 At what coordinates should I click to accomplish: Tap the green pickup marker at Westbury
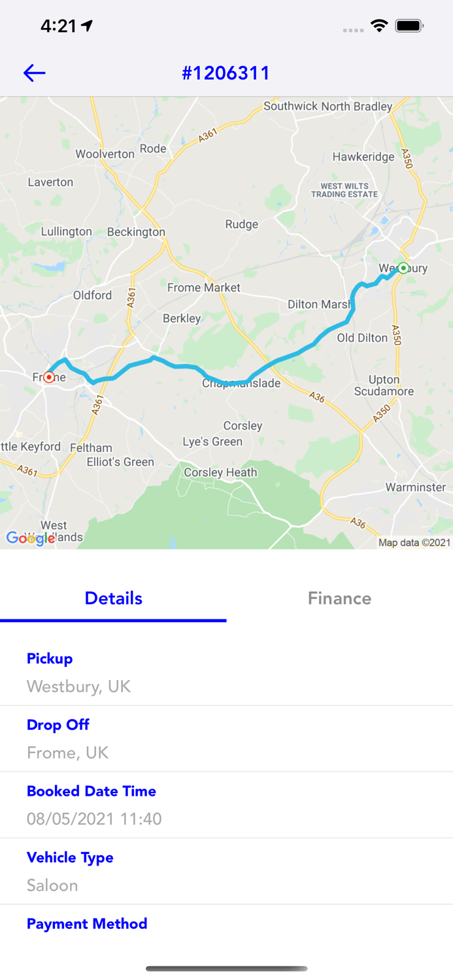point(403,268)
